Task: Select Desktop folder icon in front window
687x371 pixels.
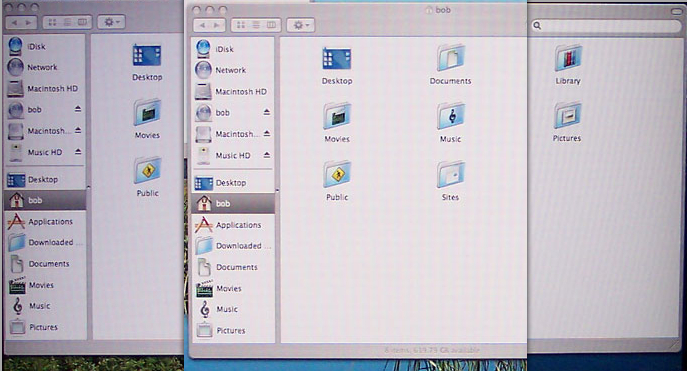Action: point(336,59)
